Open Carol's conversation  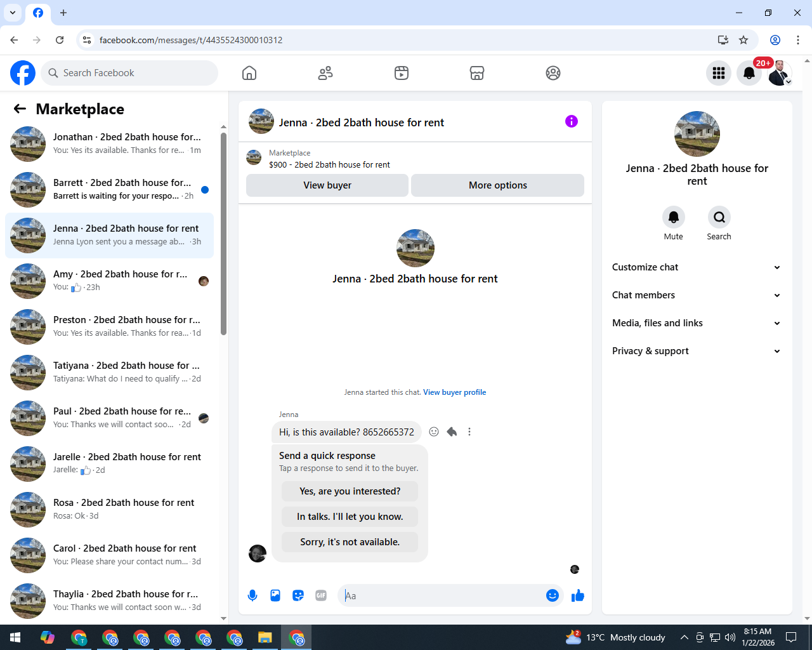click(x=109, y=555)
